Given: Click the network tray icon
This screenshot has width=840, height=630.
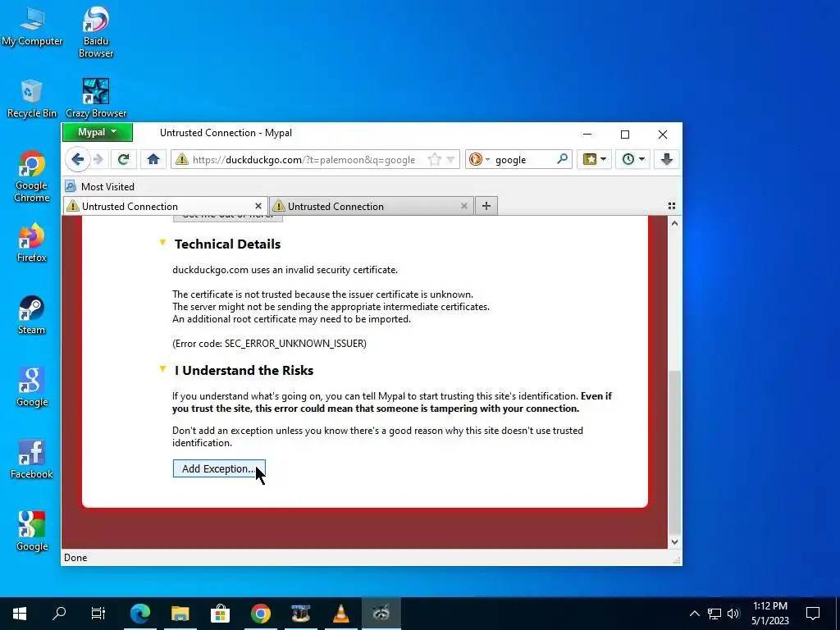Looking at the screenshot, I should (714, 614).
